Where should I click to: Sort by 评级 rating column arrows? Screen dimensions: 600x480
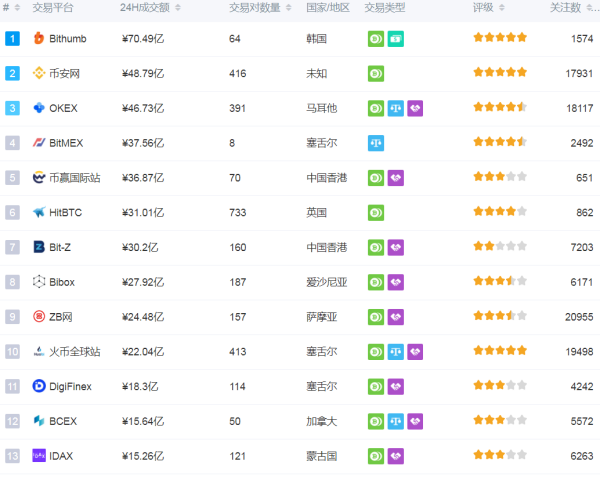click(502, 7)
